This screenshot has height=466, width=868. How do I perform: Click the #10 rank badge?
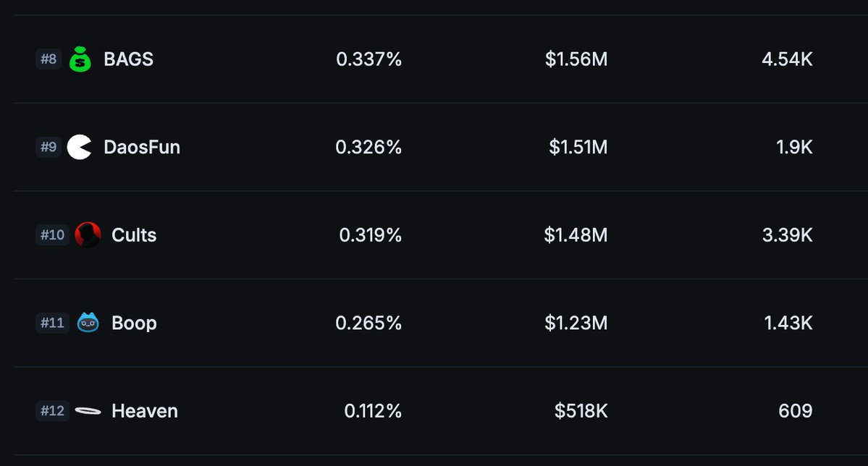(52, 235)
